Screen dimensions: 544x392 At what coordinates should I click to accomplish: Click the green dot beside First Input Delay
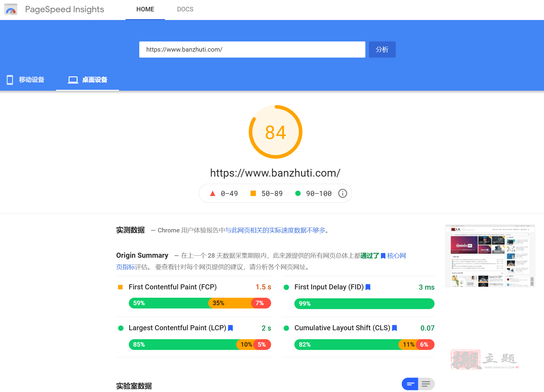point(286,287)
